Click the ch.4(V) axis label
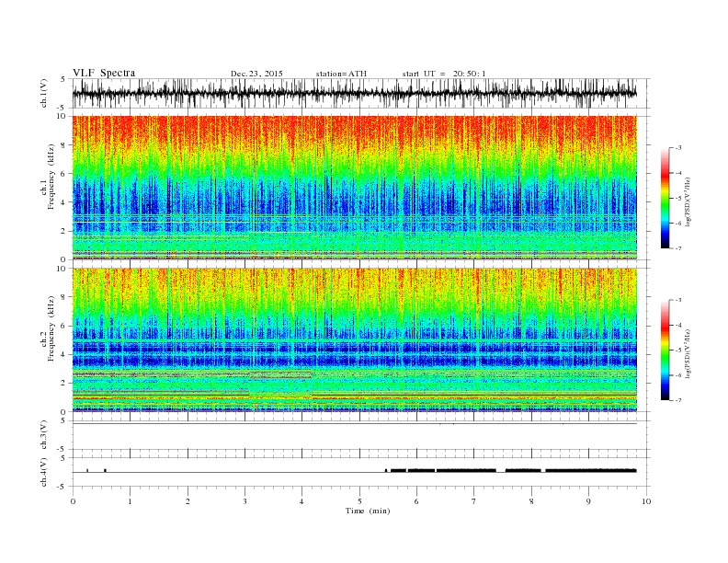This screenshot has width=728, height=563. tap(43, 472)
